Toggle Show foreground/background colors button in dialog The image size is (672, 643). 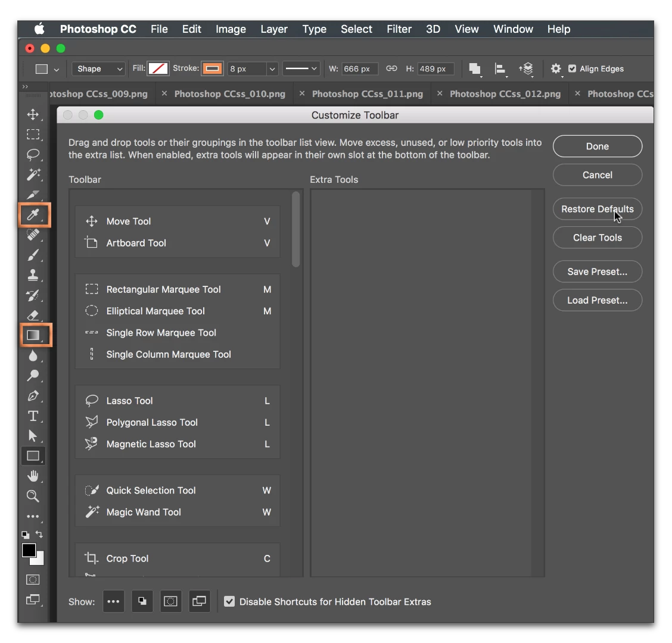142,601
